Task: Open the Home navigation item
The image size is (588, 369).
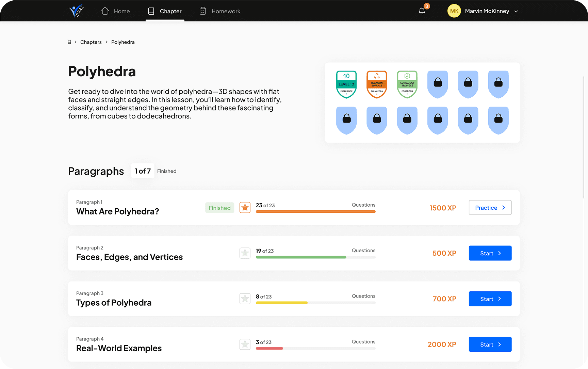Action: click(x=115, y=11)
